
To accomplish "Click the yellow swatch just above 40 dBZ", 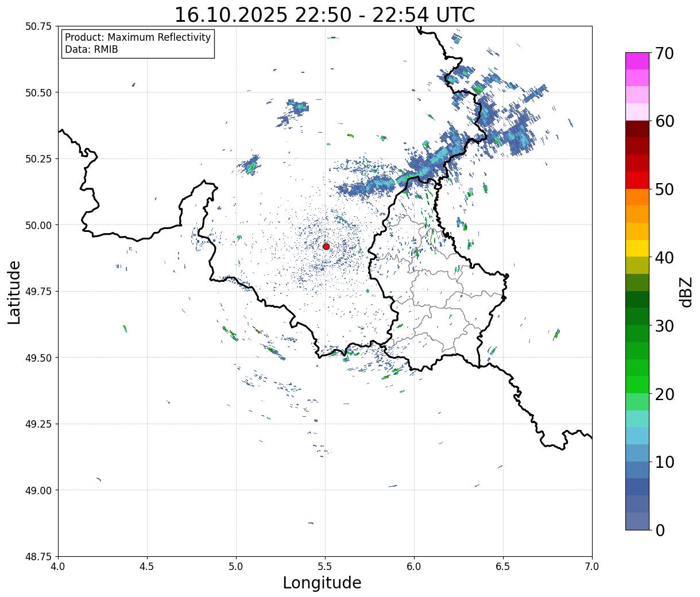I will (x=637, y=248).
